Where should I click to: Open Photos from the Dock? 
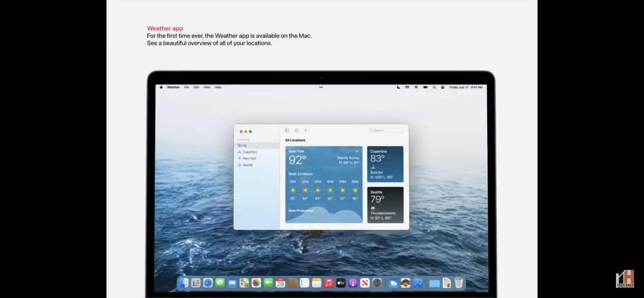(x=256, y=283)
